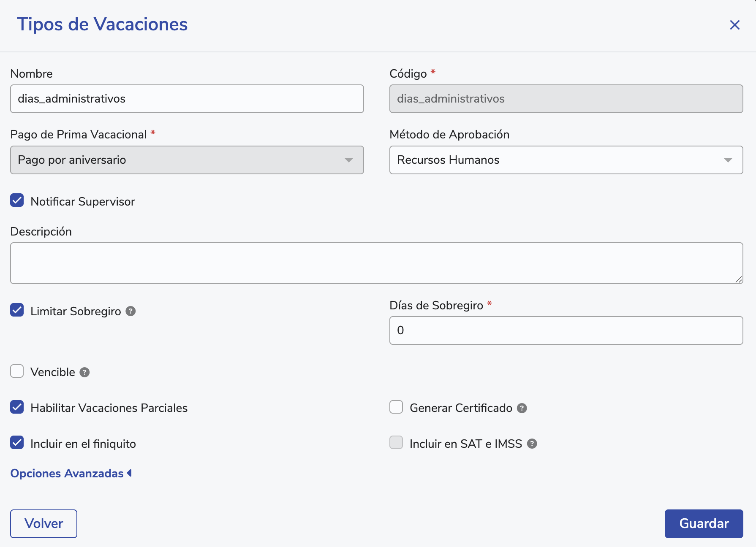
Task: Uncheck Notificar Supervisor checkbox
Action: (x=17, y=200)
